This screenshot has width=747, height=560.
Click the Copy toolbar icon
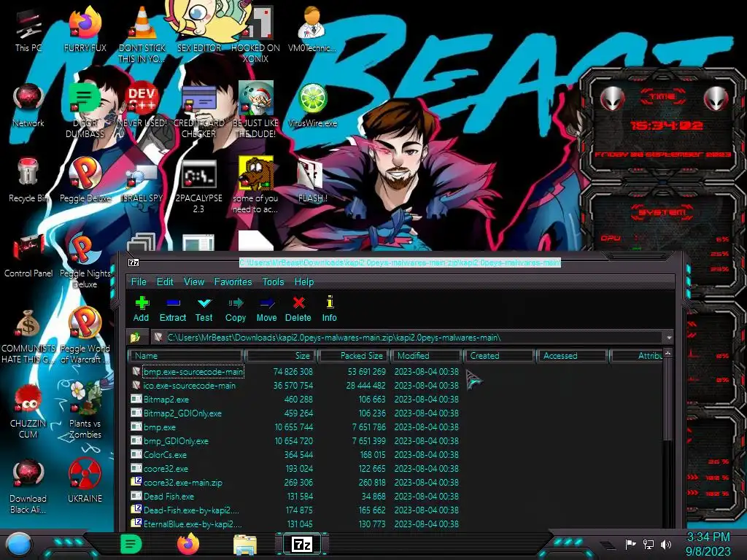click(x=236, y=308)
